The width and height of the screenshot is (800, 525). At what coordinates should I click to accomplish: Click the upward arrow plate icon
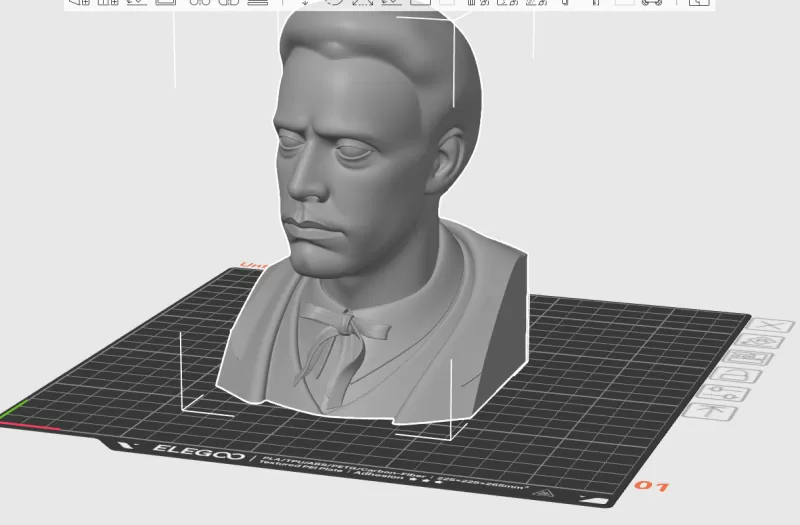[x=711, y=412]
